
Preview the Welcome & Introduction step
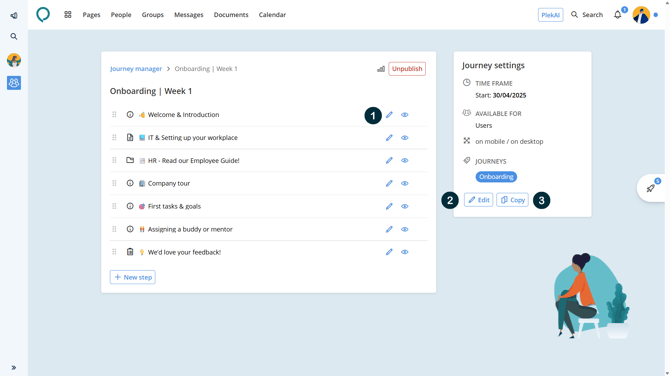coord(405,115)
